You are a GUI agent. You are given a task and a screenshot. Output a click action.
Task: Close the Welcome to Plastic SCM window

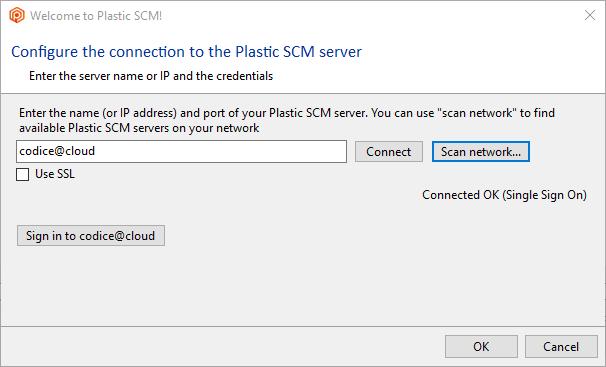[590, 15]
